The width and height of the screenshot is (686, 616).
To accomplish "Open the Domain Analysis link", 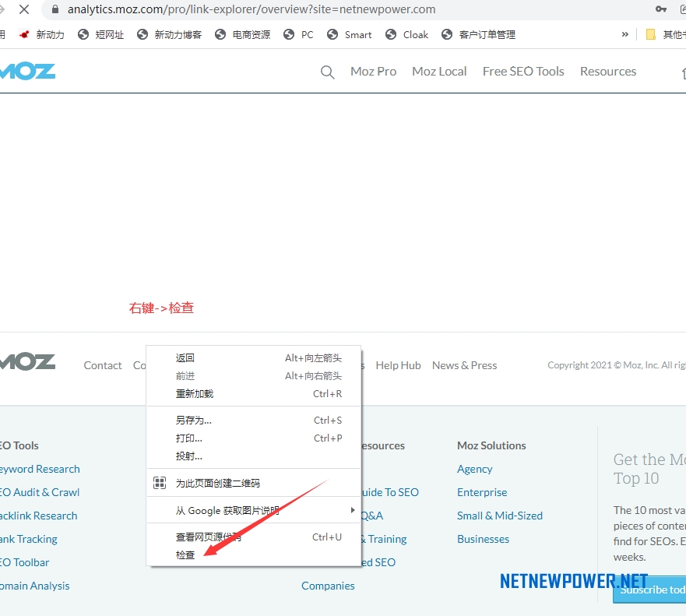I will [34, 586].
